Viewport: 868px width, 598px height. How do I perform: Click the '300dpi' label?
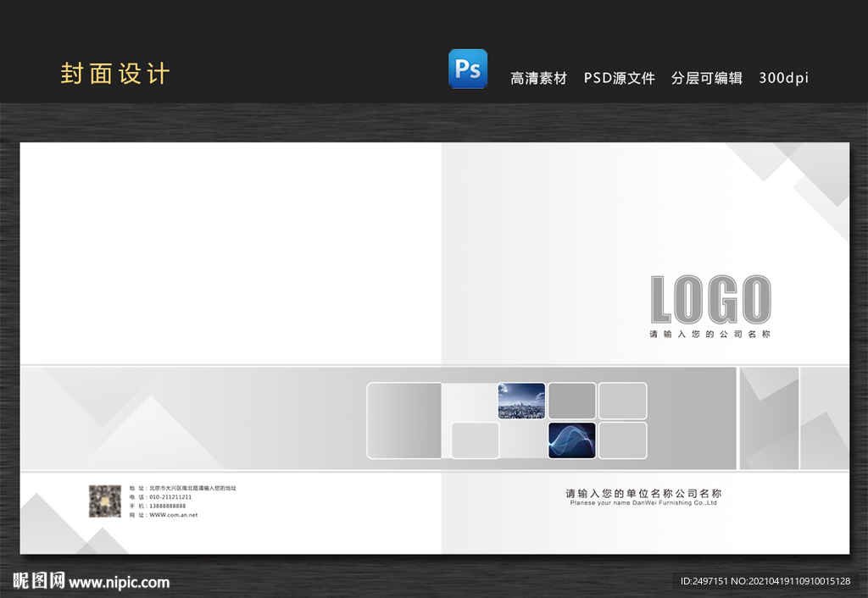click(x=783, y=78)
